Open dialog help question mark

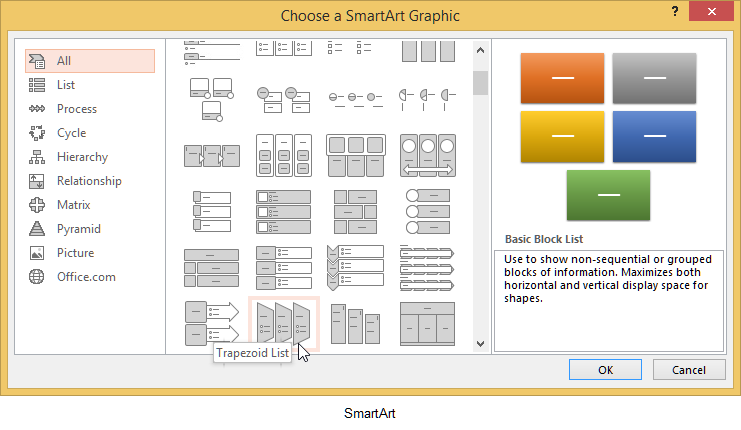point(675,11)
